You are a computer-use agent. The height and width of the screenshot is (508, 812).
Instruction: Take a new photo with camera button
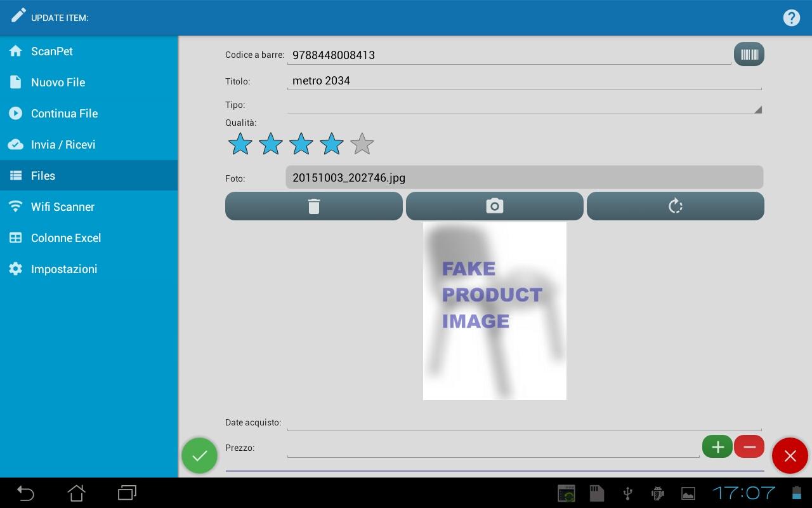[495, 206]
